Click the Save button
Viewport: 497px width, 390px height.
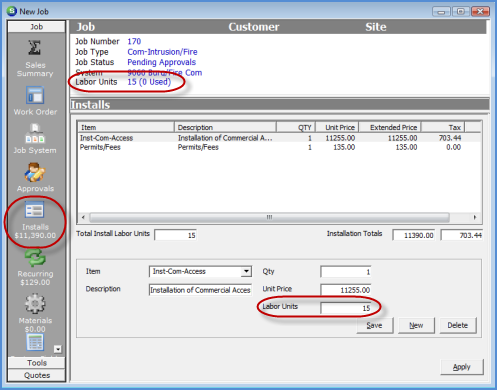pos(375,325)
